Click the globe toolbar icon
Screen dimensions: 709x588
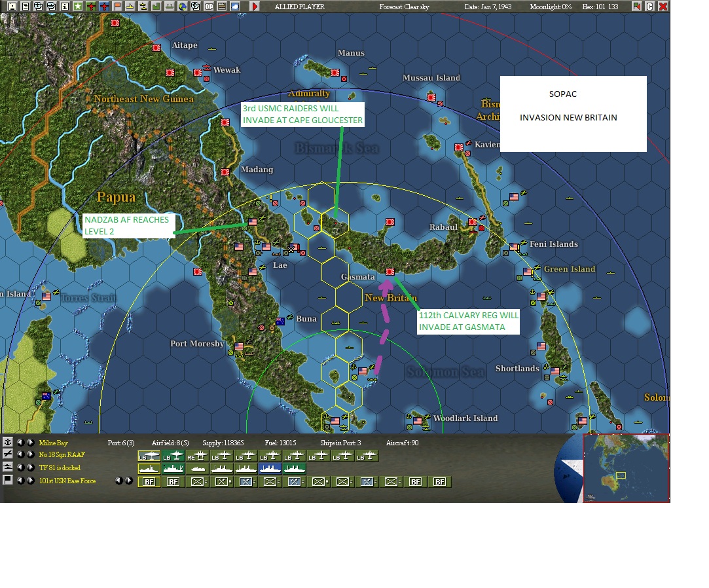click(x=183, y=7)
